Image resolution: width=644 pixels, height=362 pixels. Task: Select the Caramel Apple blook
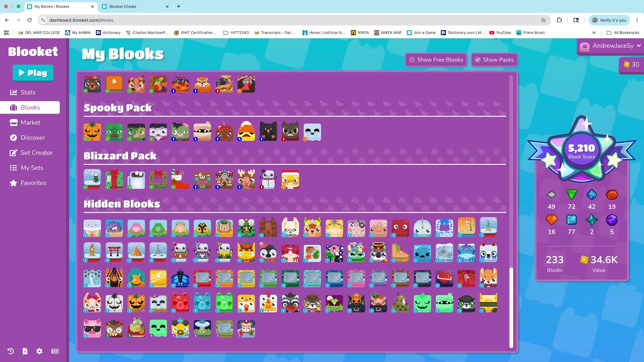(224, 132)
